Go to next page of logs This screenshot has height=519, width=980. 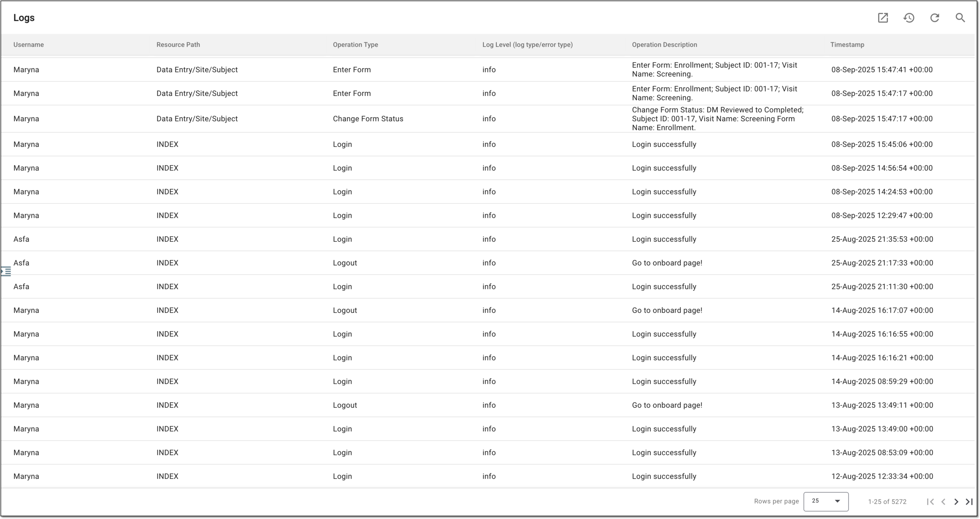click(956, 502)
